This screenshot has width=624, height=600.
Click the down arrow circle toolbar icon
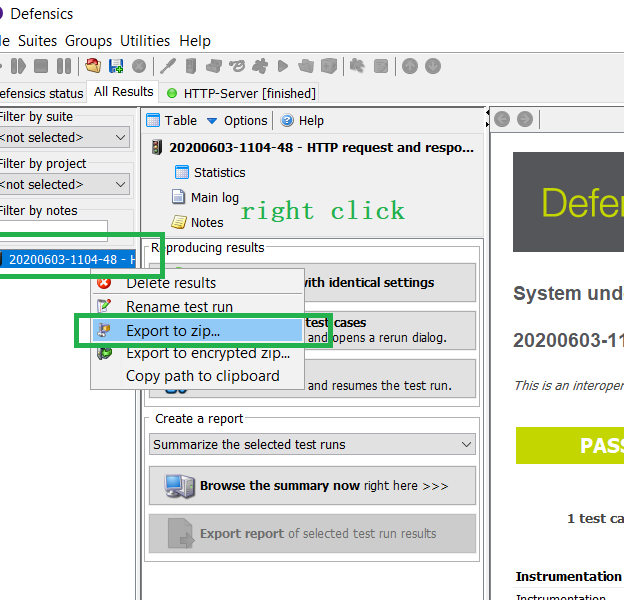coord(433,66)
